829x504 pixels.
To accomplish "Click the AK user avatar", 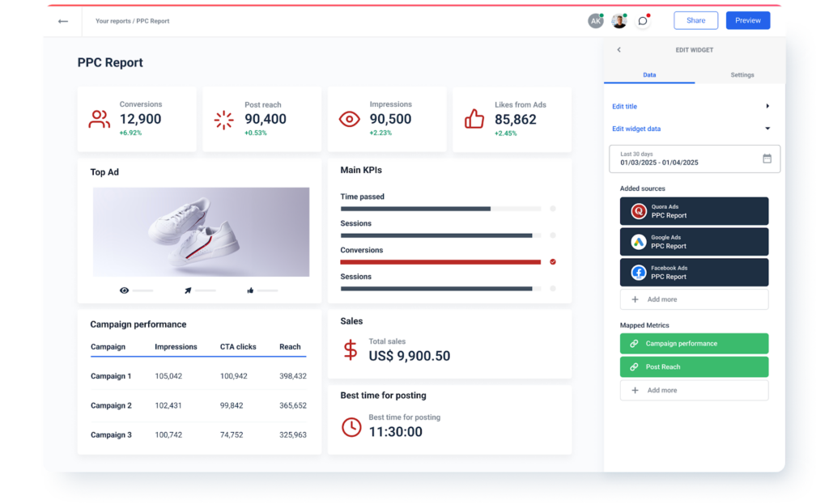I will point(596,21).
